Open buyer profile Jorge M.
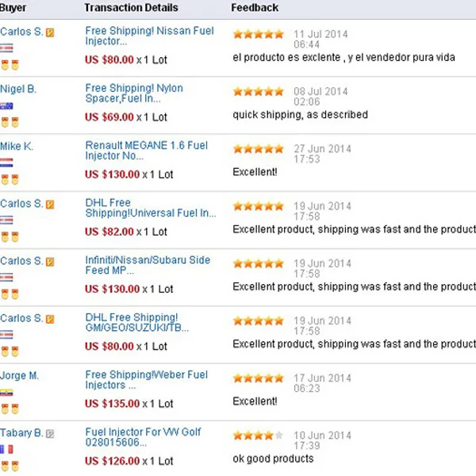This screenshot has width=476, height=476. point(19,375)
